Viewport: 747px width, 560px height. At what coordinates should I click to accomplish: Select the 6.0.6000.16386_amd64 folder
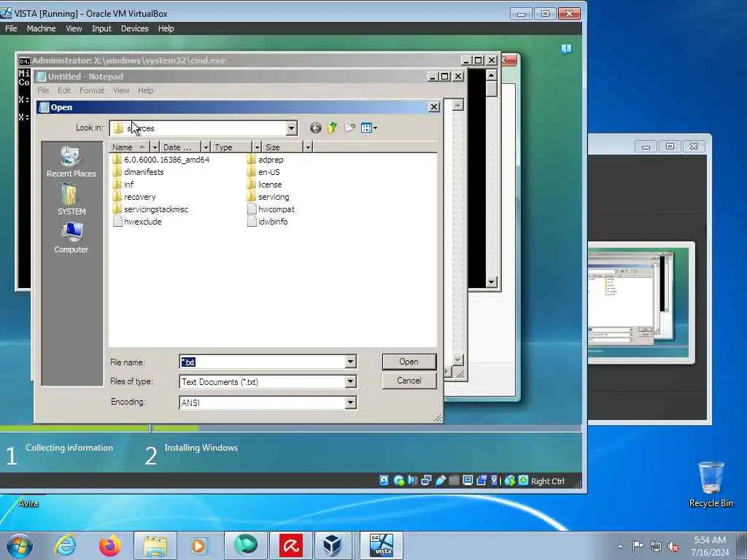coord(161,160)
